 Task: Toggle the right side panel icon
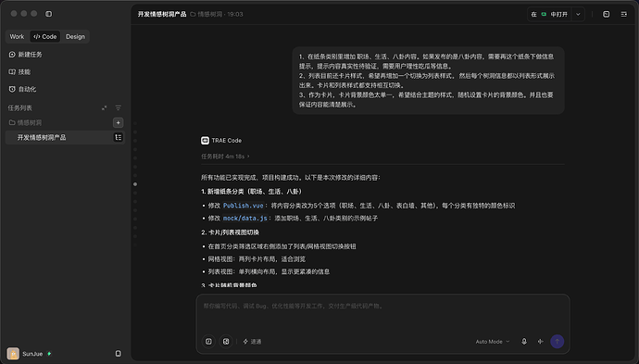(x=624, y=14)
